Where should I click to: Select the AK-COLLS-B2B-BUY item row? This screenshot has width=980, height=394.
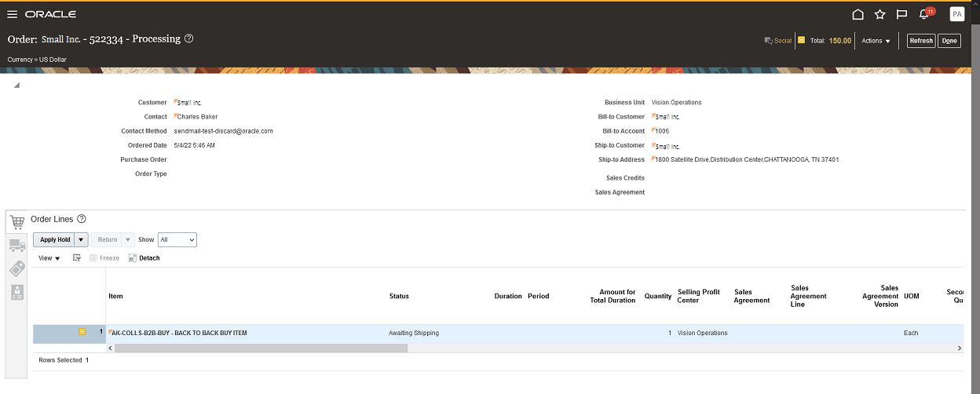(498, 334)
